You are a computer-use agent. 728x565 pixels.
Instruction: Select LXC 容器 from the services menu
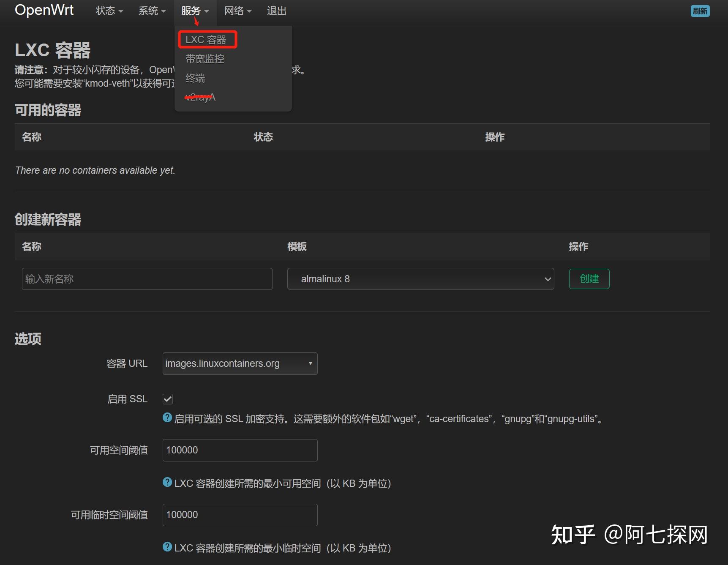pyautogui.click(x=207, y=39)
